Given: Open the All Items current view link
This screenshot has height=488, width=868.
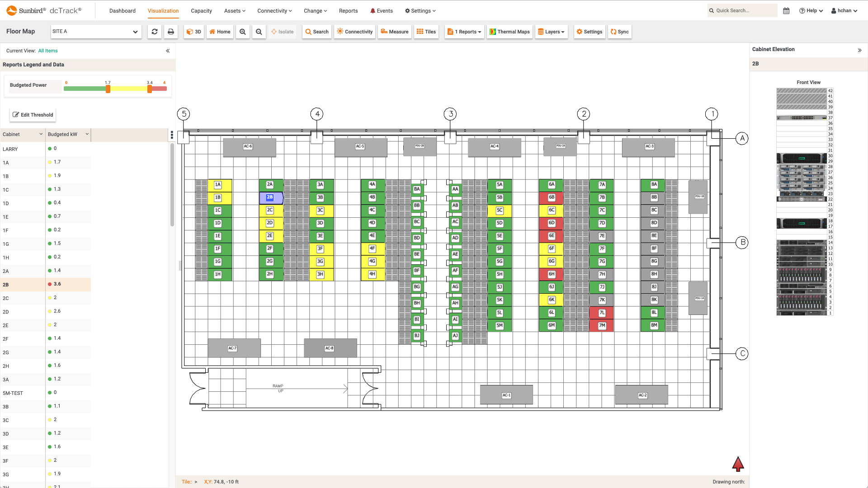Looking at the screenshot, I should pyautogui.click(x=48, y=51).
